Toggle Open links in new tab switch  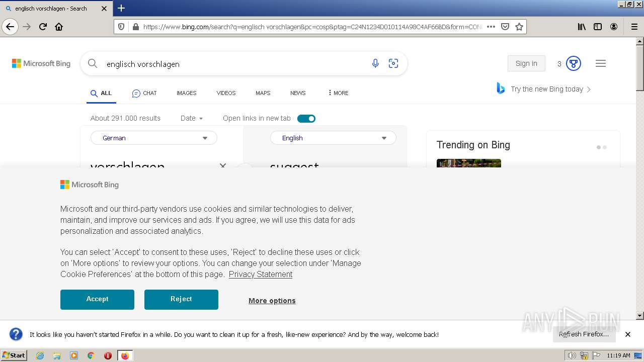coord(306,119)
